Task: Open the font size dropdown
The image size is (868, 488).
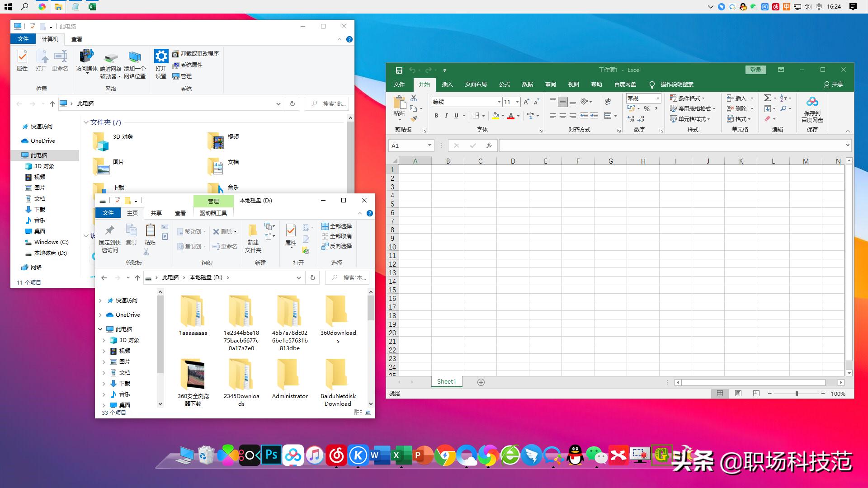Action: [518, 102]
